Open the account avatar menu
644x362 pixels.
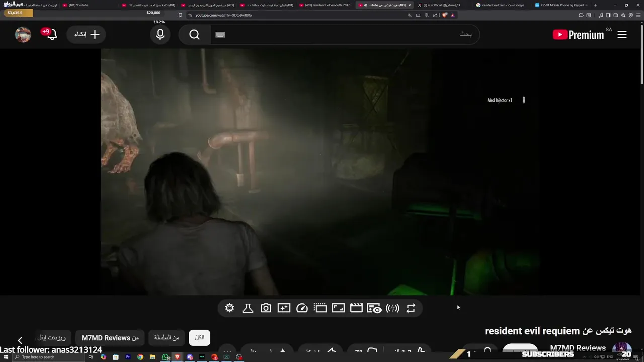coord(23,35)
